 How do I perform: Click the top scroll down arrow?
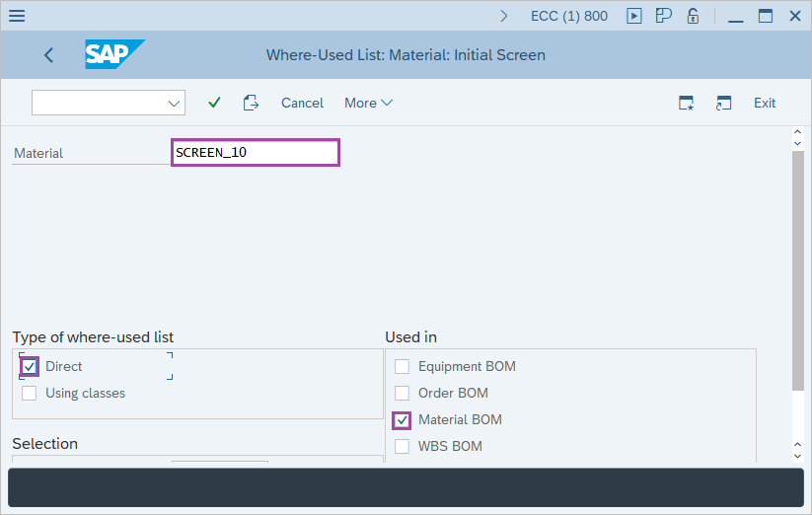coord(797,143)
